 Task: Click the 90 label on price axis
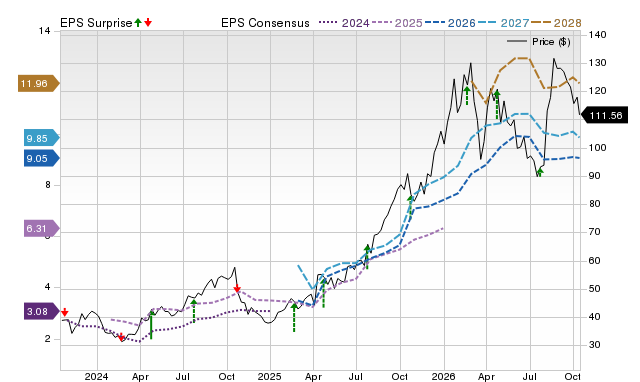click(x=595, y=176)
